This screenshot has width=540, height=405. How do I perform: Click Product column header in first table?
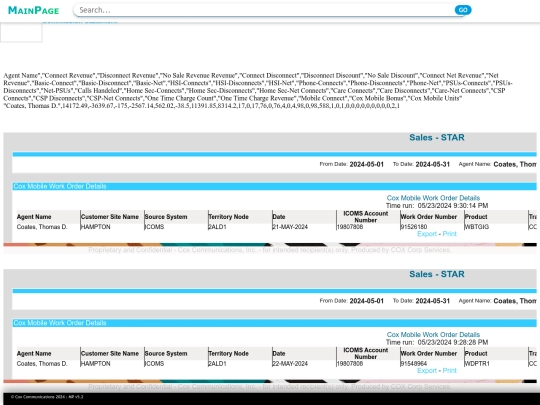pyautogui.click(x=476, y=217)
